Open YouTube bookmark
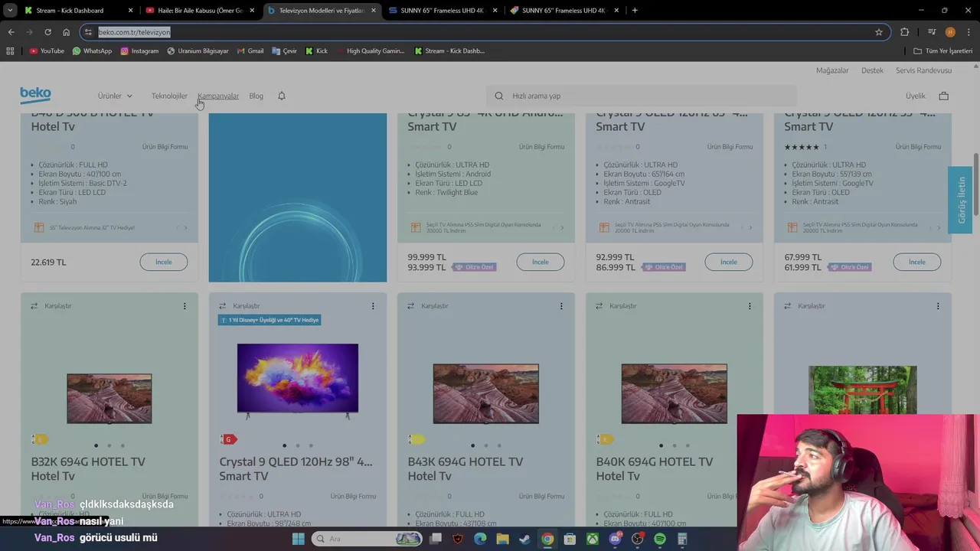The image size is (980, 551). [47, 51]
